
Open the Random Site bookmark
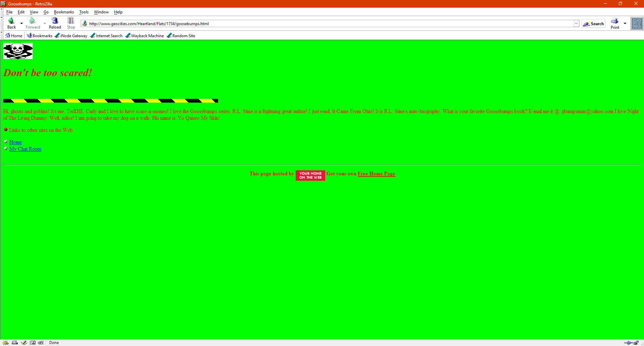coord(181,36)
